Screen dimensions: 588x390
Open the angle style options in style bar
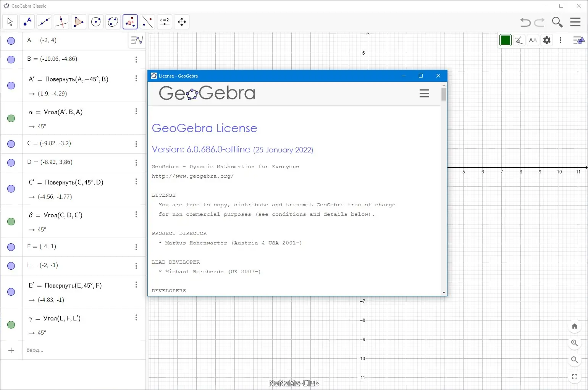[x=519, y=40]
